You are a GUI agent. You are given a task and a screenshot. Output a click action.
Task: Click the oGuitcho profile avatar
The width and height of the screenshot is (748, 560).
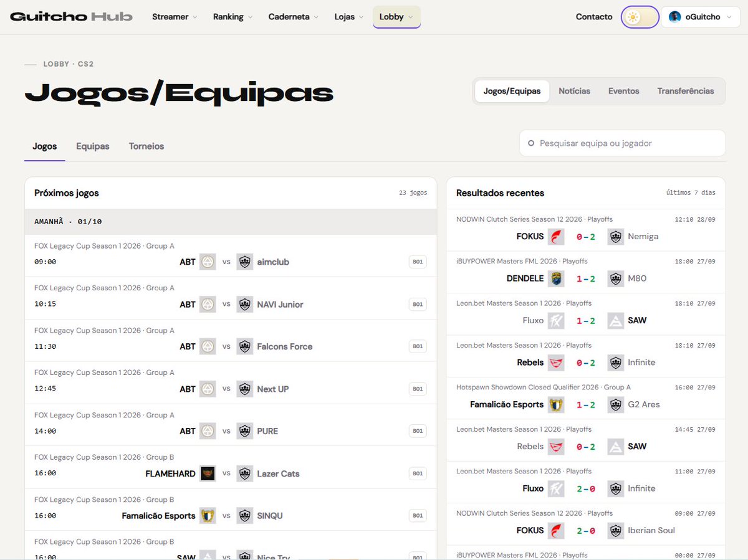pos(674,17)
